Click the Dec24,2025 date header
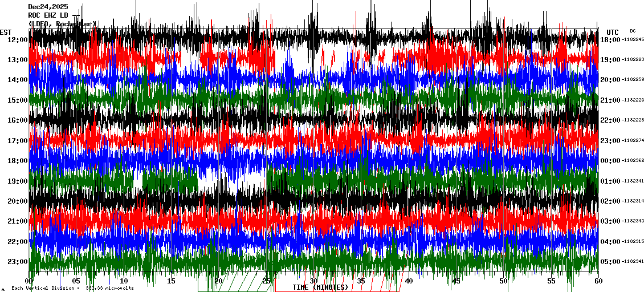 (x=47, y=7)
